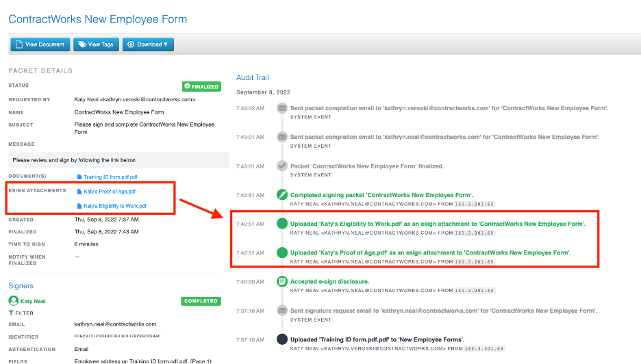Select 'Accepted e-sign disclosure.' entry text
Image resolution: width=641 pixels, height=364 pixels.
(x=329, y=282)
